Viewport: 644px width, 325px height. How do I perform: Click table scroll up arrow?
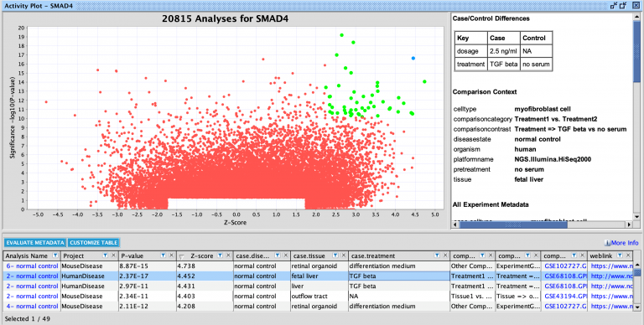(637, 264)
